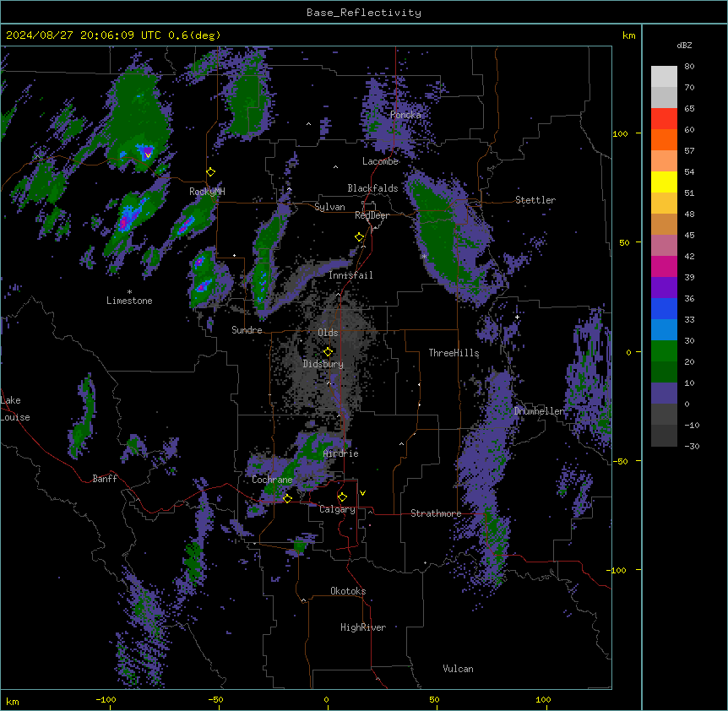Select the yellow diamond marker between Olds and Didsbury

(328, 352)
